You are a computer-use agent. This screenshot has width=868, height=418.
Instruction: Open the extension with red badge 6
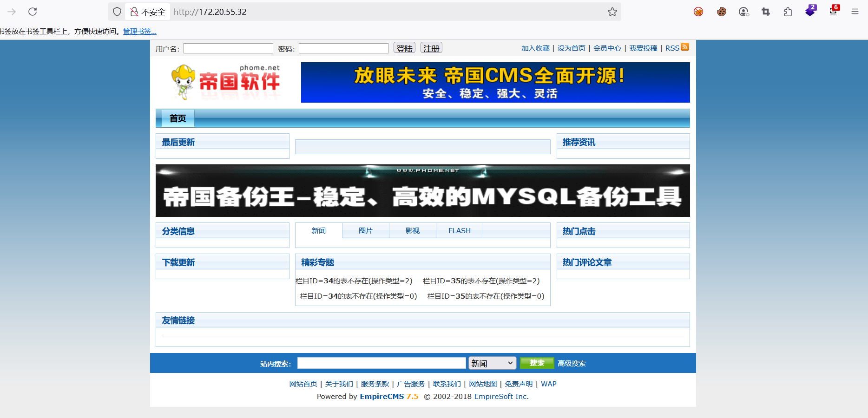click(x=834, y=11)
